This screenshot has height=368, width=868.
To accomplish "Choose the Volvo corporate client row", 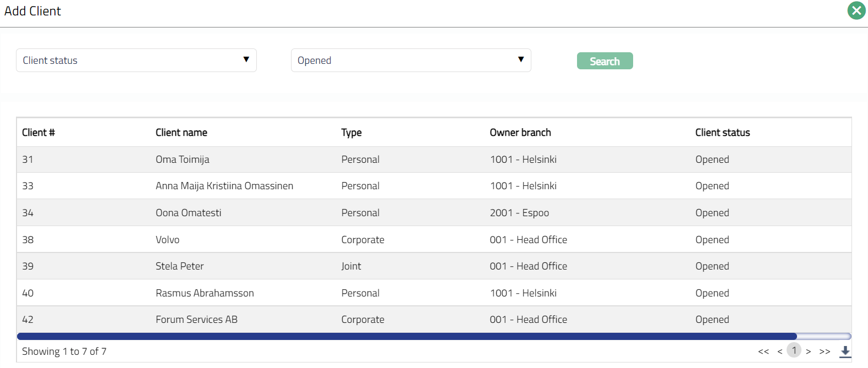I will 167,240.
